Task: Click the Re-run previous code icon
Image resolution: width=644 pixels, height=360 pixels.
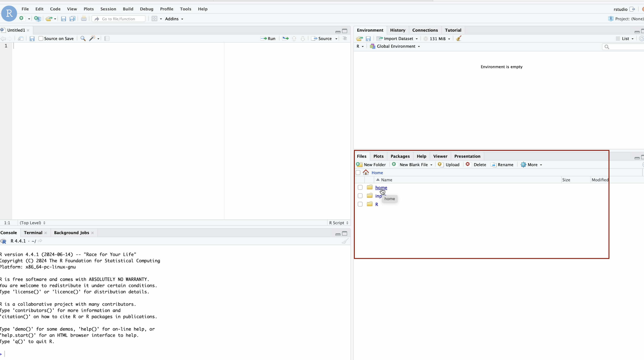Action: click(285, 39)
